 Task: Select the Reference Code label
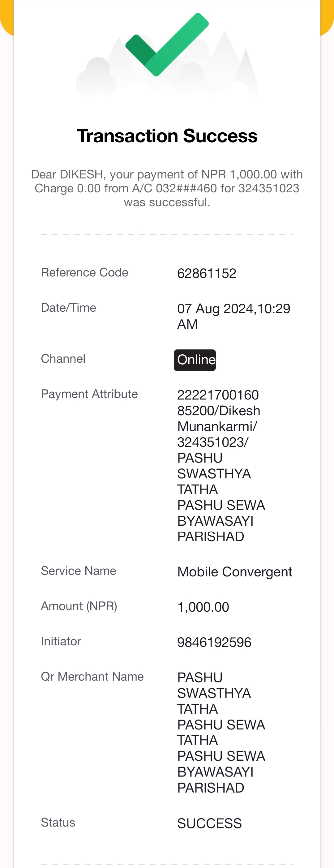85,272
